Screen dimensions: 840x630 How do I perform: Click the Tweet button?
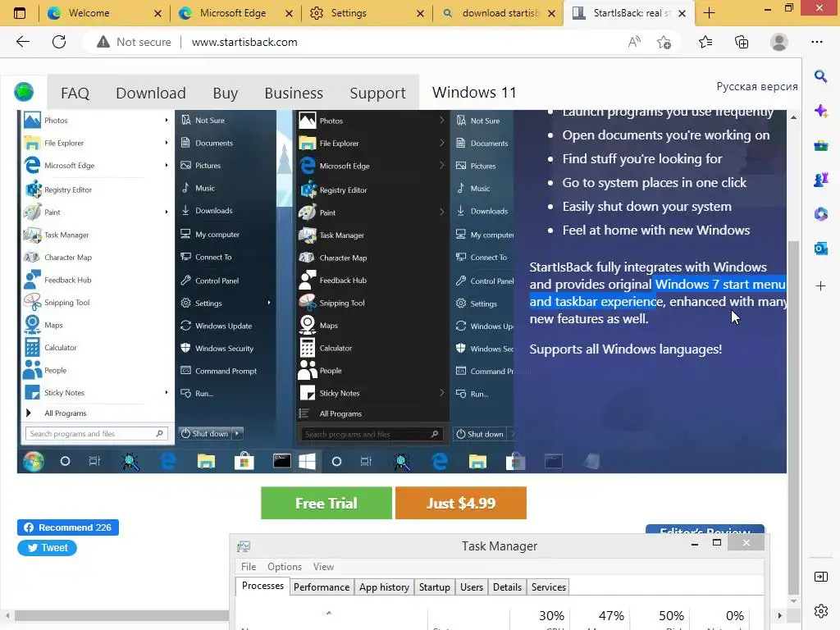point(47,547)
